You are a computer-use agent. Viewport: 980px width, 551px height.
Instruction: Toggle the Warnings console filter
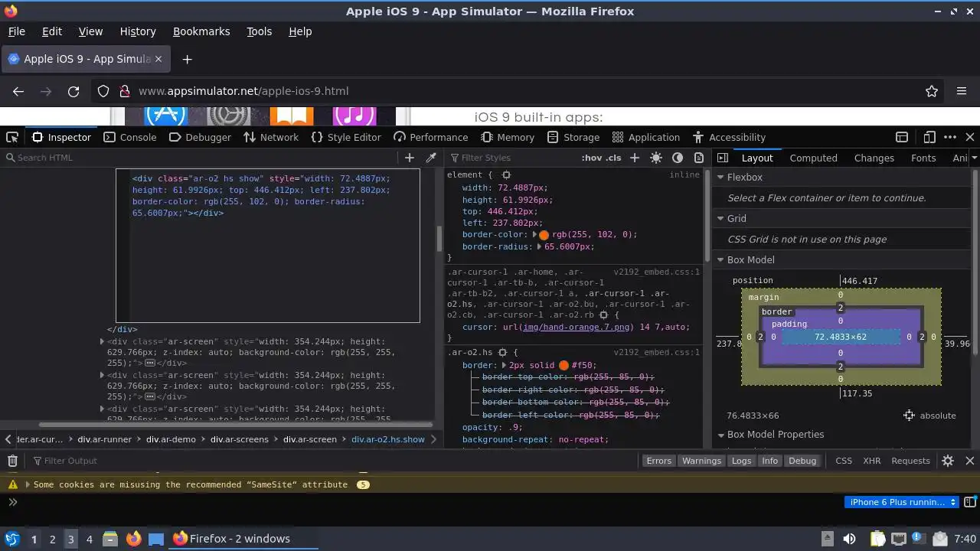point(701,461)
